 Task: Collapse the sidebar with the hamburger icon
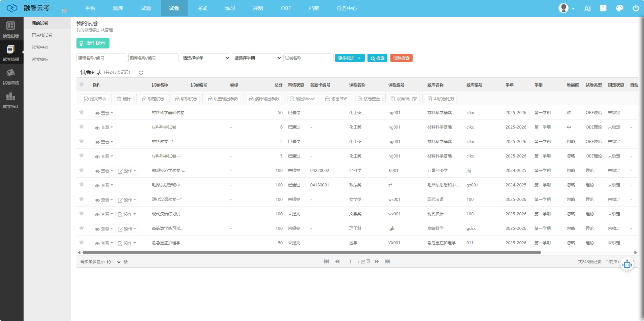click(65, 11)
